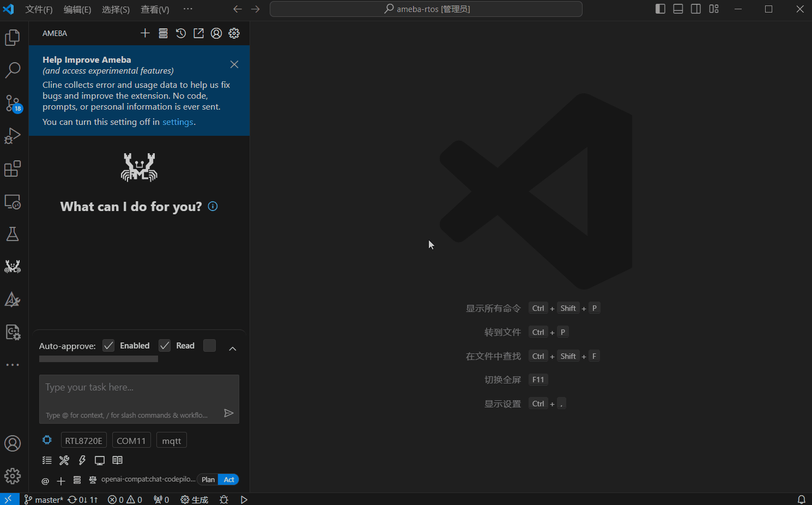Uncheck the Read auto-approve checkbox
This screenshot has width=812, height=505.
click(x=165, y=346)
